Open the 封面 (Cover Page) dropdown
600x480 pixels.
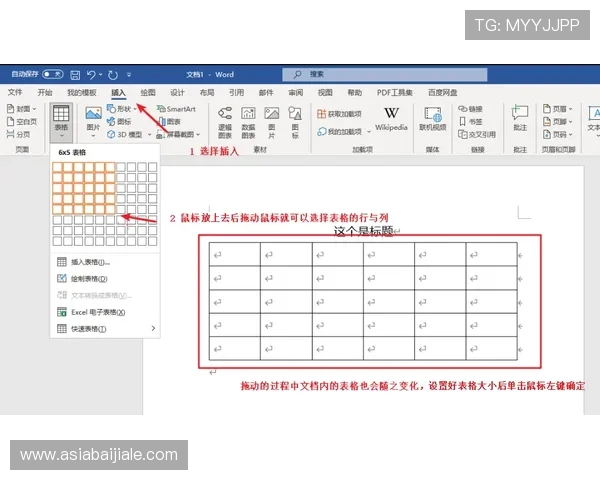22,109
